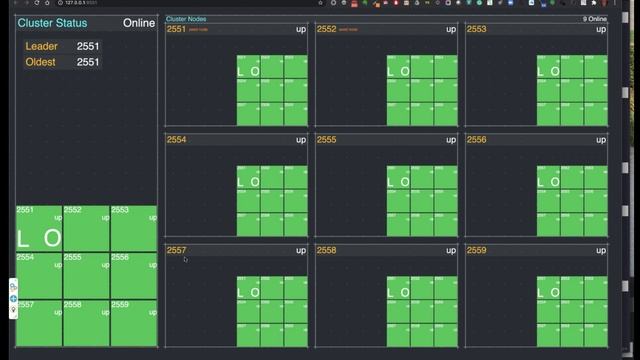This screenshot has height=360, width=640.
Task: Click the Leader value 2551
Action: pyautogui.click(x=88, y=47)
